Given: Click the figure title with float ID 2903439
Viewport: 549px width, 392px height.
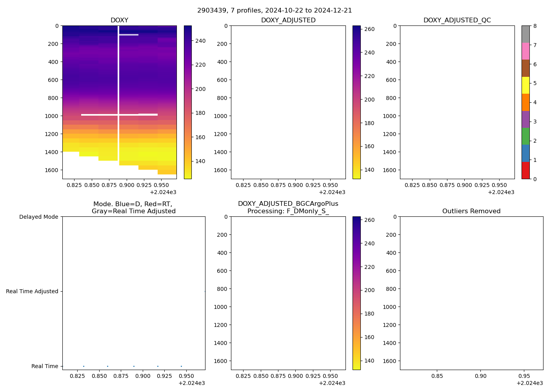Looking at the screenshot, I should click(274, 11).
